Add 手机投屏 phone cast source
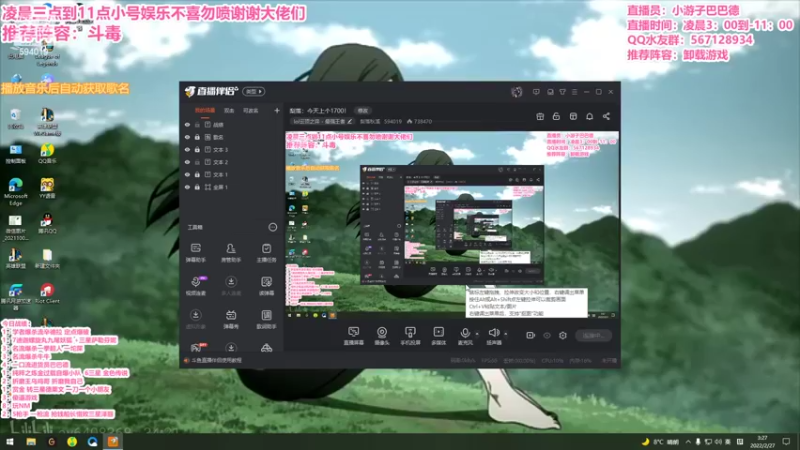 (x=410, y=336)
